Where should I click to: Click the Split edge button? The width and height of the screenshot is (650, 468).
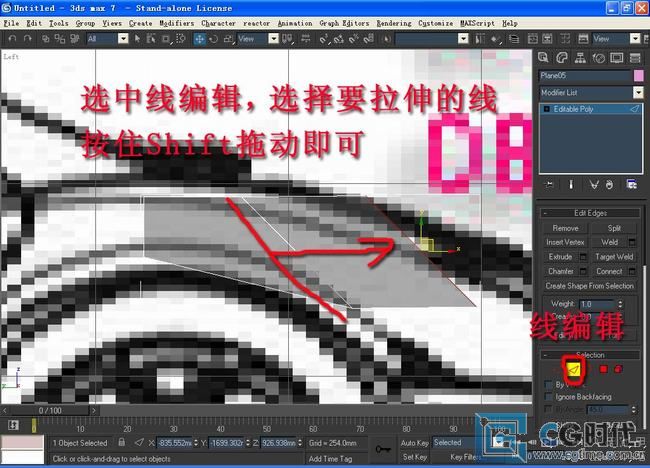pos(614,228)
